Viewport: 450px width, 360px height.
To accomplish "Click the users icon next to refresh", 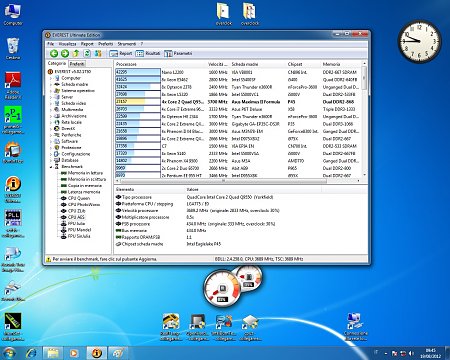I will coord(98,53).
